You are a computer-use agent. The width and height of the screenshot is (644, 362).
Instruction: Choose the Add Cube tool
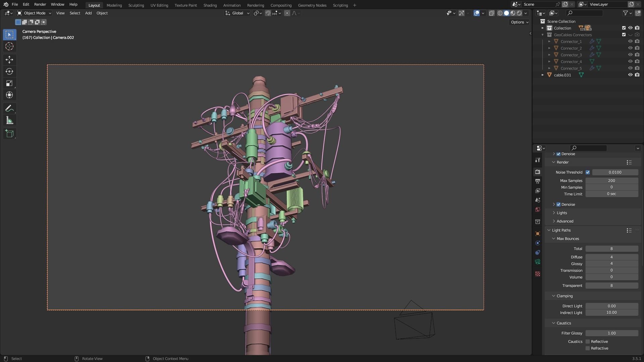point(9,134)
